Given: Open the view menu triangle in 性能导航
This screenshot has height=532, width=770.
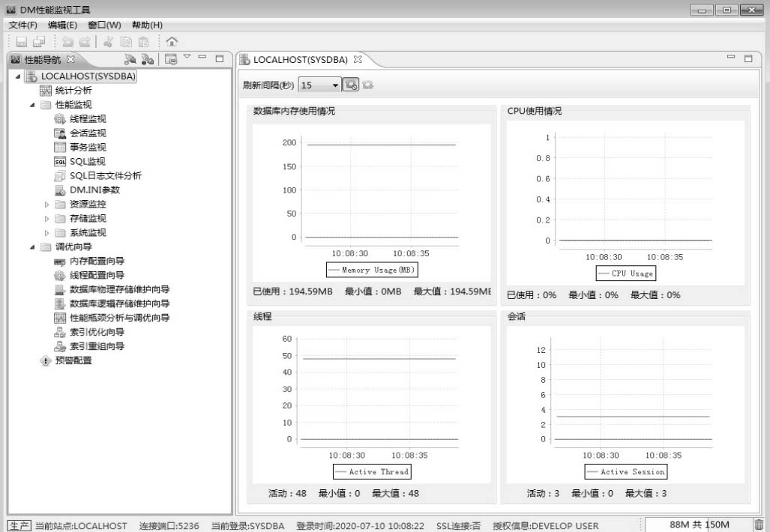Looking at the screenshot, I should point(187,57).
